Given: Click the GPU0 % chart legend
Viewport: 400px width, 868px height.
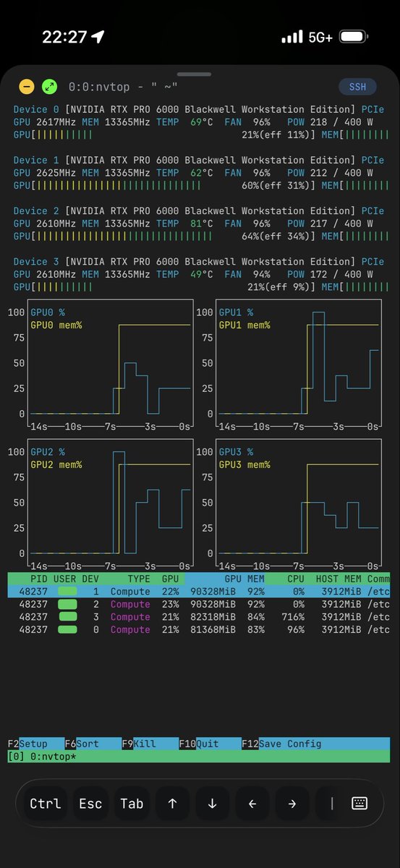Looking at the screenshot, I should 48,312.
